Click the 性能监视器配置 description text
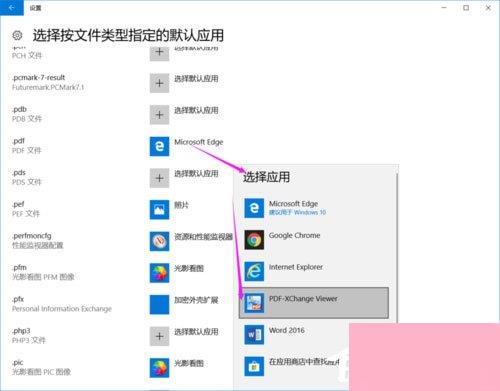This screenshot has height=391, width=500. click(38, 246)
